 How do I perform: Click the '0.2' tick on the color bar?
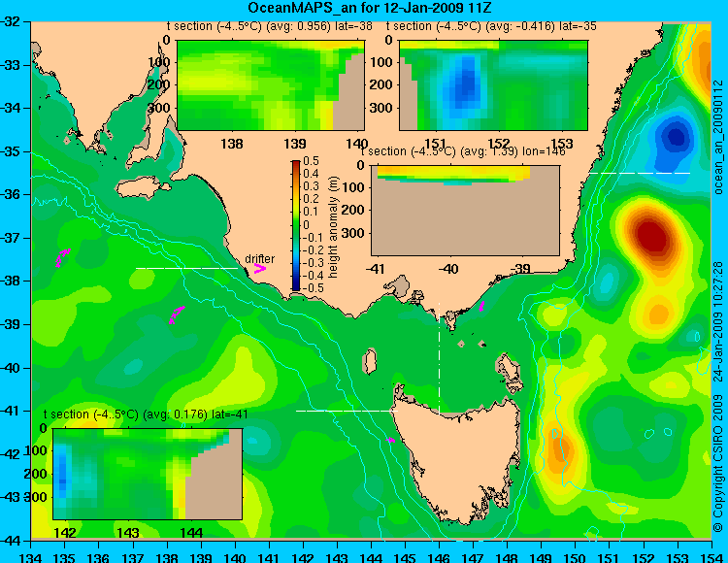311,199
